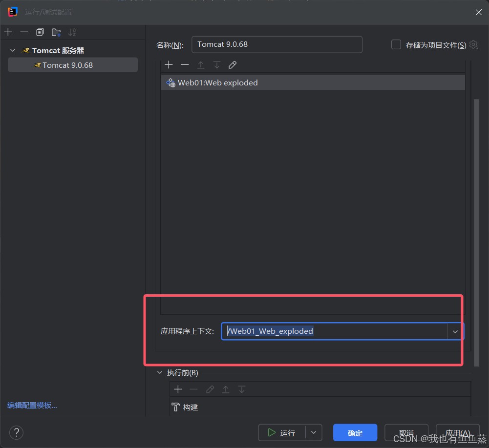Edit the before-launch task
Image resolution: width=489 pixels, height=448 pixels.
coord(210,389)
